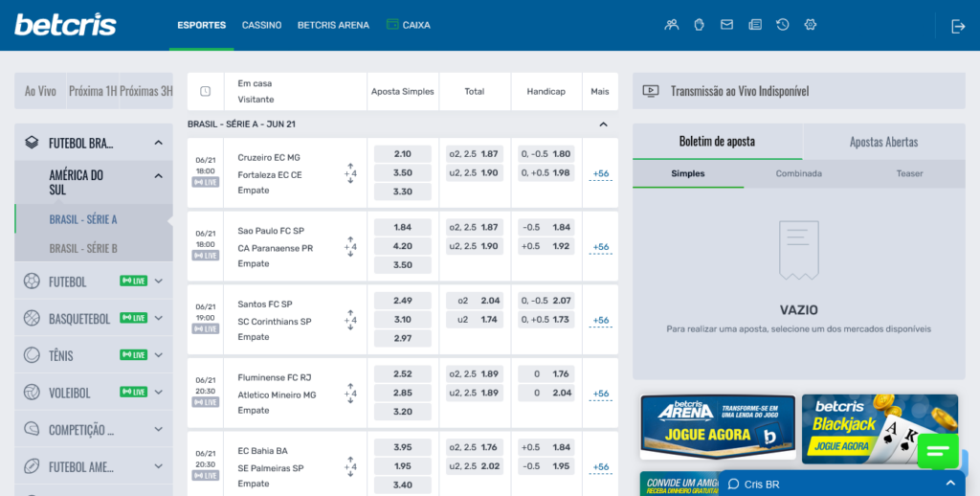
Task: Select the Combinada bet type tab
Action: (799, 174)
